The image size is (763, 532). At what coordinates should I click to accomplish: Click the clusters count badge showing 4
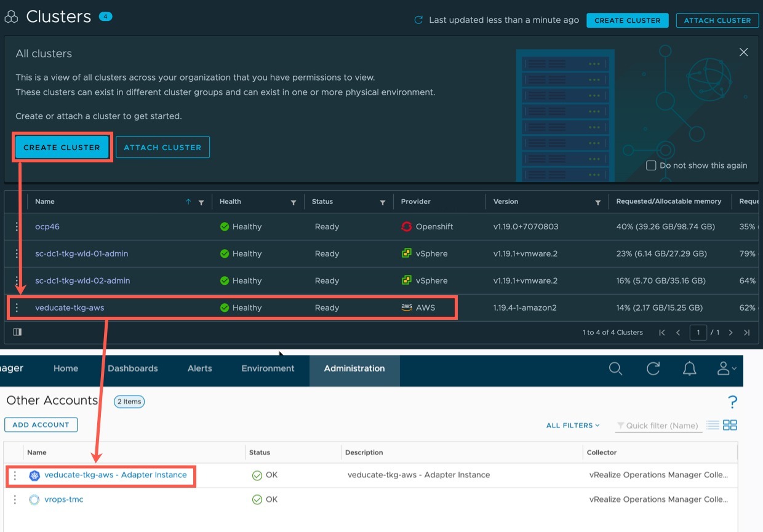[105, 17]
